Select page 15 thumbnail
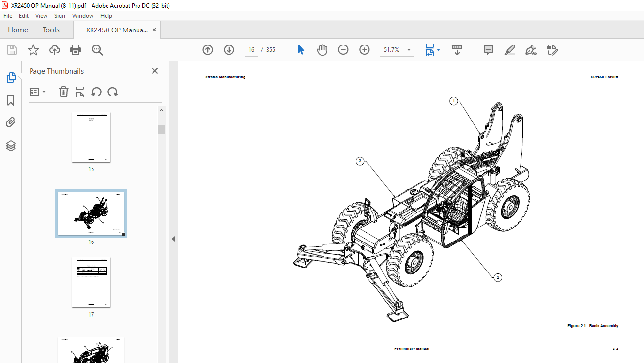Image resolution: width=644 pixels, height=363 pixels. pyautogui.click(x=91, y=137)
